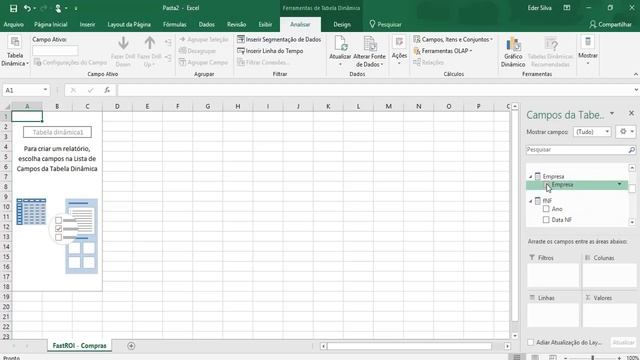
Task: Click the Pesquisar tell-me box
Action: tap(385, 24)
